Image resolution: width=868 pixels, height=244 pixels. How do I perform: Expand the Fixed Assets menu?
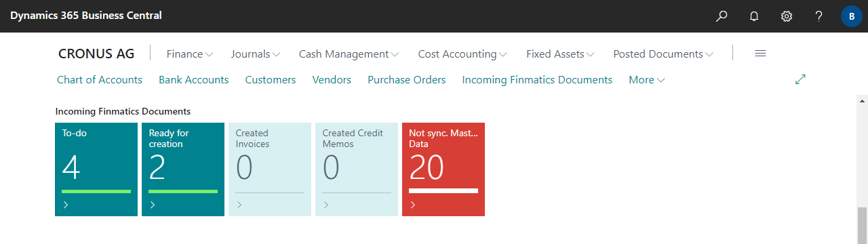[x=560, y=54]
